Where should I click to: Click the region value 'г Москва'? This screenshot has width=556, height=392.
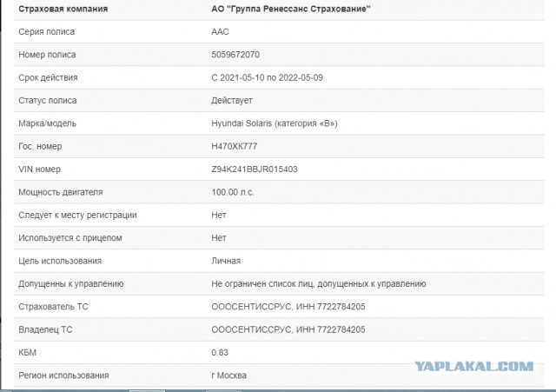pos(228,375)
